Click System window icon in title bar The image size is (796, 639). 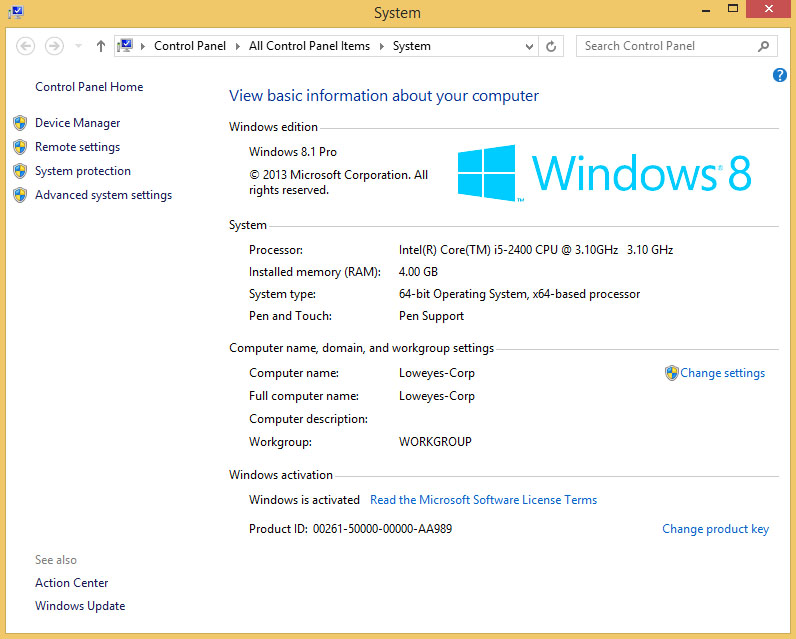[16, 12]
